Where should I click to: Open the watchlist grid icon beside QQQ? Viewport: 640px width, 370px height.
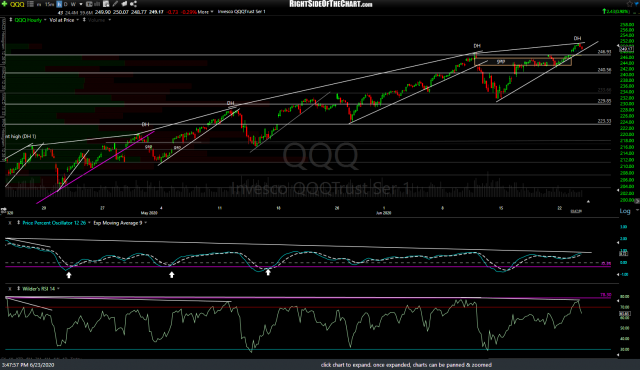tap(30, 4)
